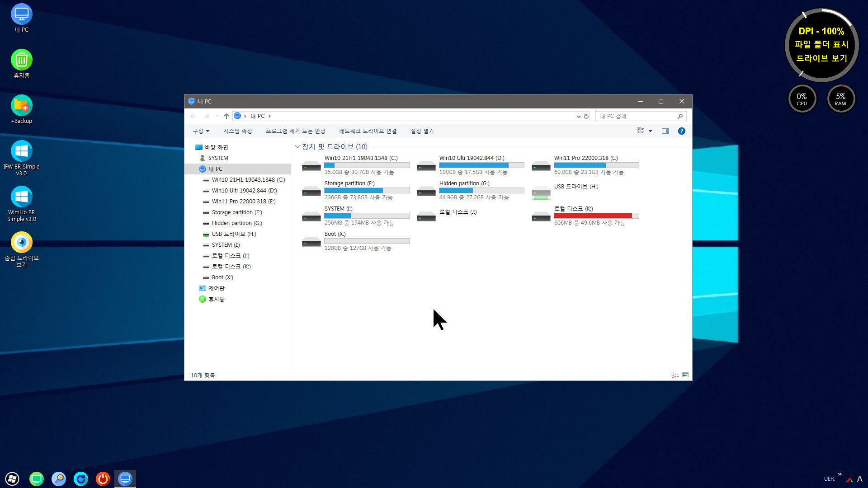Select 바탕 화면 in navigation tree
Image resolution: width=868 pixels, height=488 pixels.
pos(216,147)
